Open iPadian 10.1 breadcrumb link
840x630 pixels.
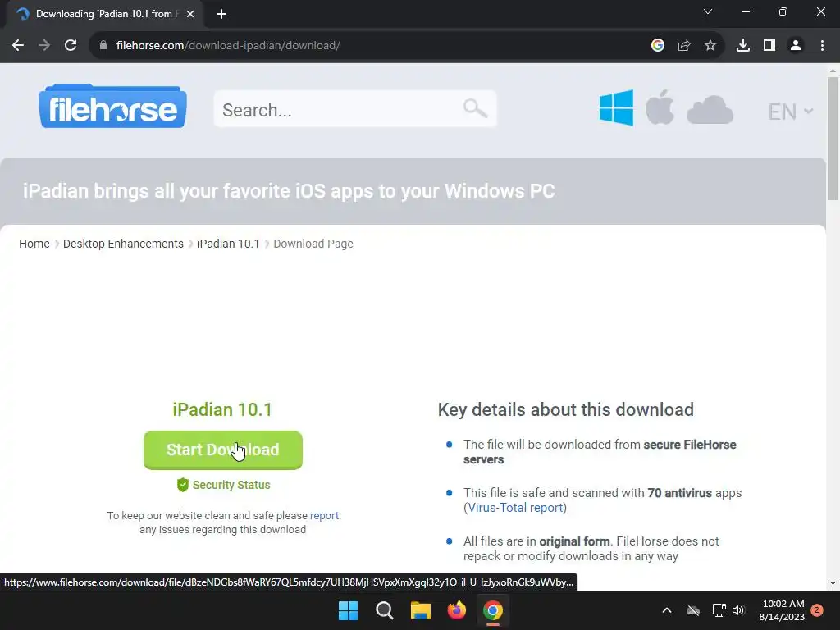pos(228,244)
